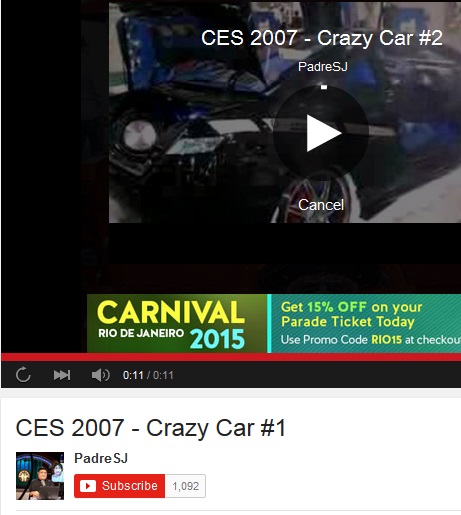The width and height of the screenshot is (461, 515).
Task: Click the car headlight in next-video preview
Action: (x=139, y=135)
